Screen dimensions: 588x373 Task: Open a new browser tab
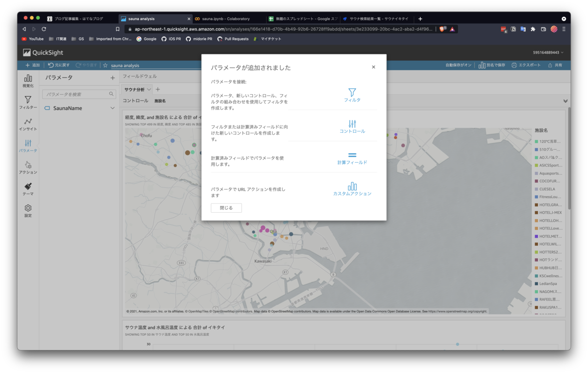(x=420, y=19)
